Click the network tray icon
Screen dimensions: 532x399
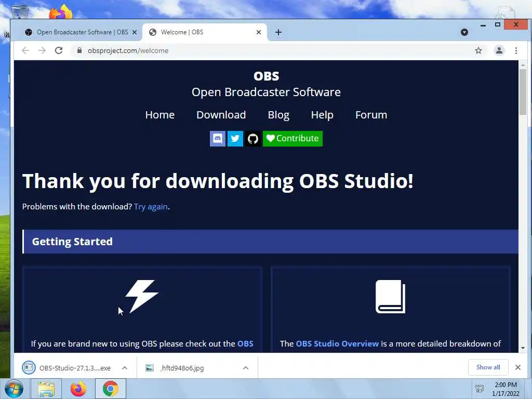pyautogui.click(x=480, y=389)
